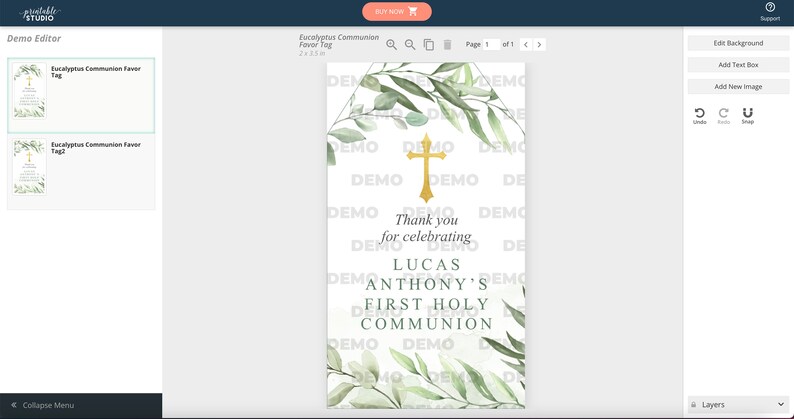Expand the Layers panel
This screenshot has height=419, width=794.
point(780,404)
